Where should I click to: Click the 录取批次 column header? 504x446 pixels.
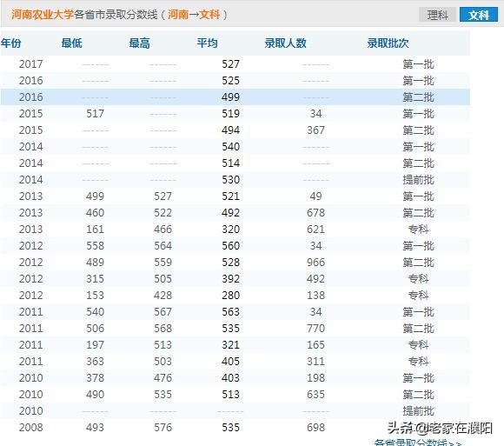tap(388, 43)
